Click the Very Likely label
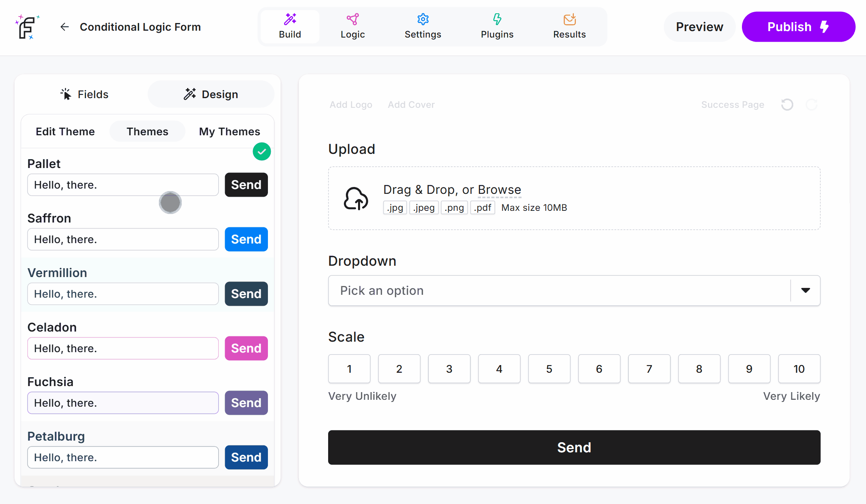The height and width of the screenshot is (504, 866). pos(791,396)
